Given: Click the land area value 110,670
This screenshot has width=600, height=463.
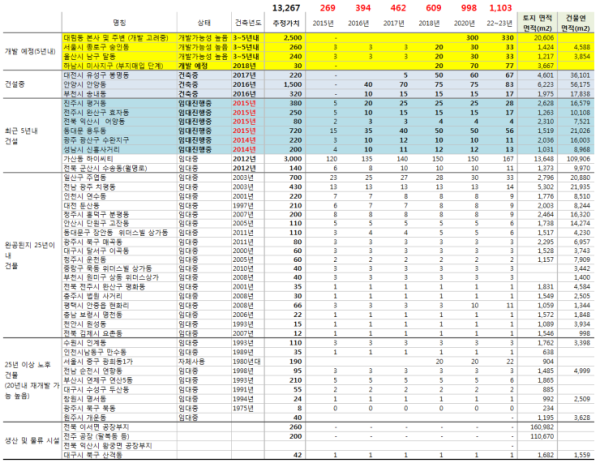Looking at the screenshot, I should [x=542, y=436].
